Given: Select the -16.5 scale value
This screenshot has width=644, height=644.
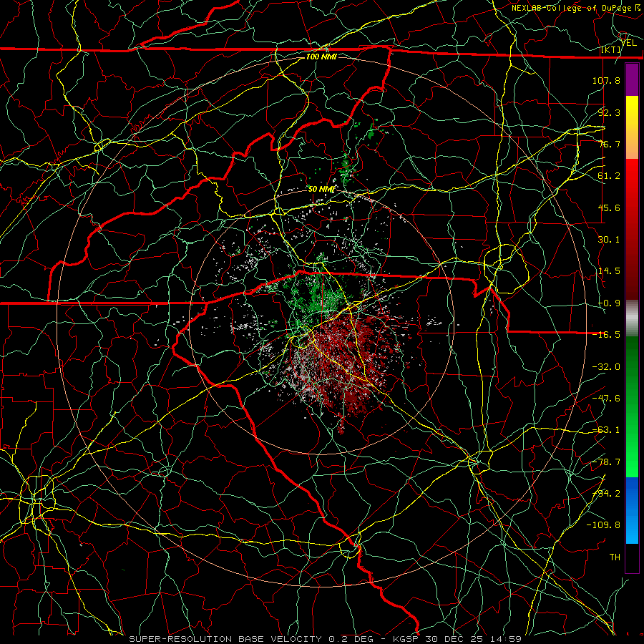Looking at the screenshot, I should tap(606, 335).
